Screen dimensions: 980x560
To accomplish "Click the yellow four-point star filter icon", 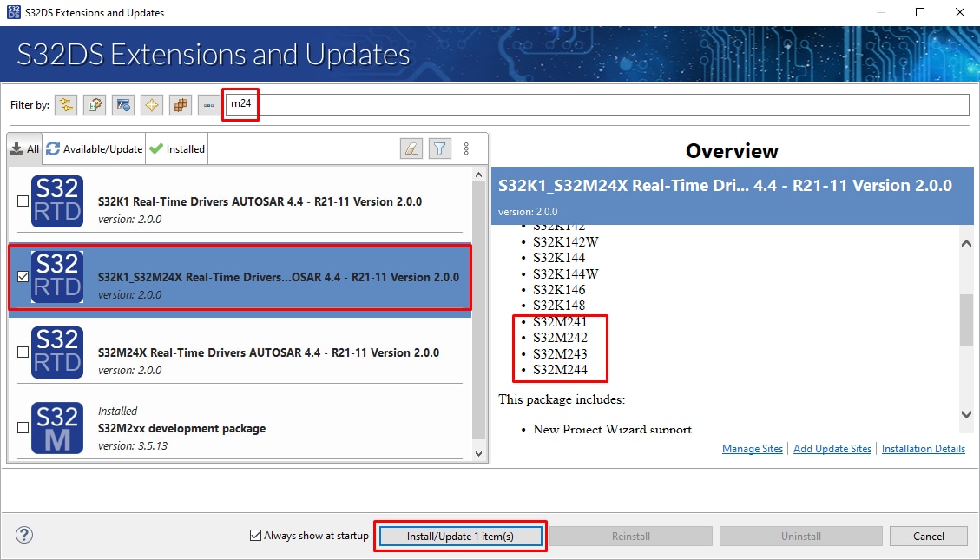I will click(152, 105).
